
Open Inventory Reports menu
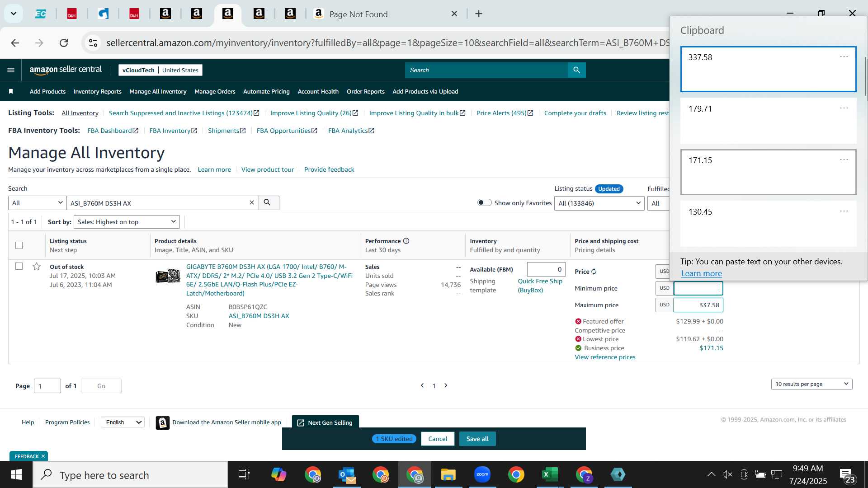97,91
